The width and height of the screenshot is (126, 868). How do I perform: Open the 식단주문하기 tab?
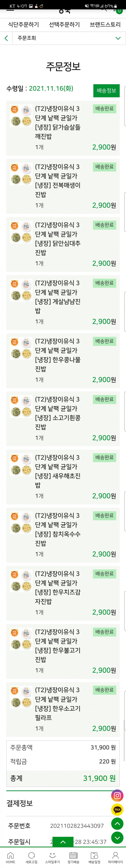pyautogui.click(x=24, y=25)
